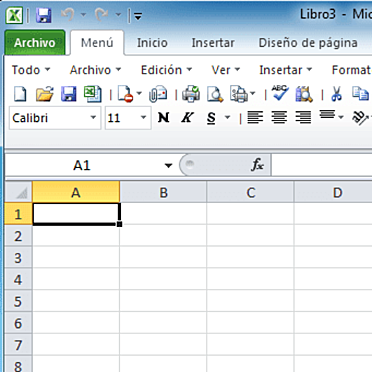The image size is (372, 372).
Task: Click the Print Preview magnifier icon
Action: coord(215,94)
